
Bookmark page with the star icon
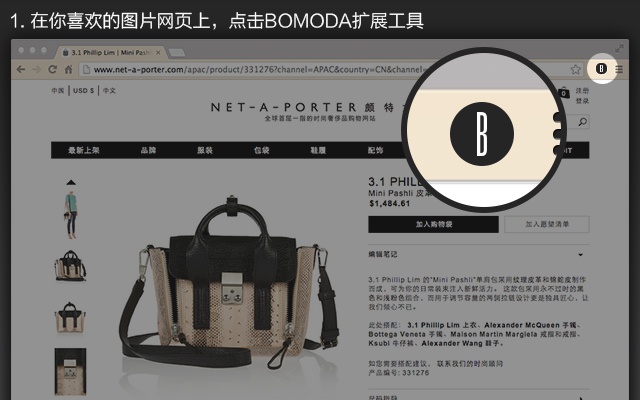point(576,69)
